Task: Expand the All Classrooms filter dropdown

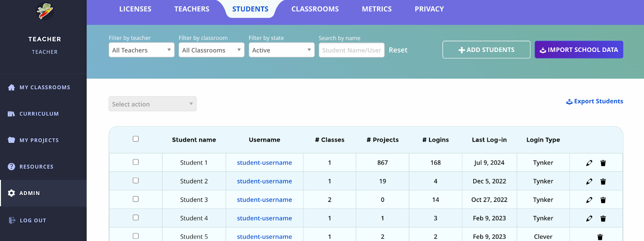Action: [211, 50]
